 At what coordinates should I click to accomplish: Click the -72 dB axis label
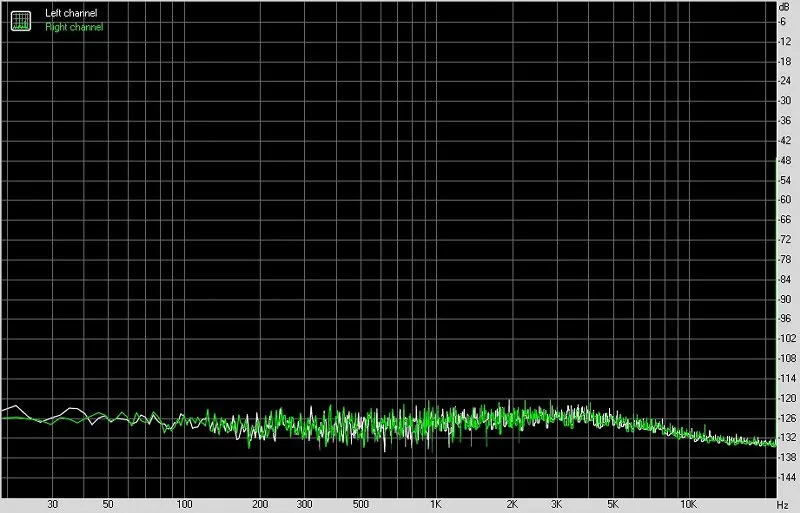[785, 239]
